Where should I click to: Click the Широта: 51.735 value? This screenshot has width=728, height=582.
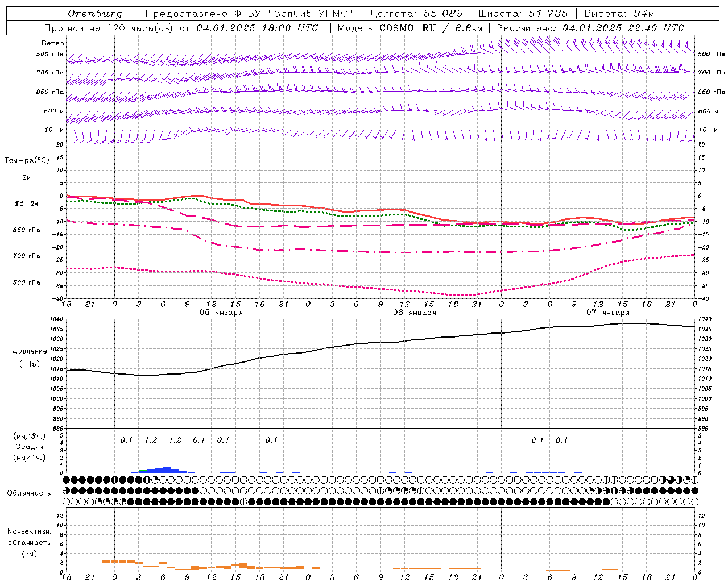coord(523,14)
